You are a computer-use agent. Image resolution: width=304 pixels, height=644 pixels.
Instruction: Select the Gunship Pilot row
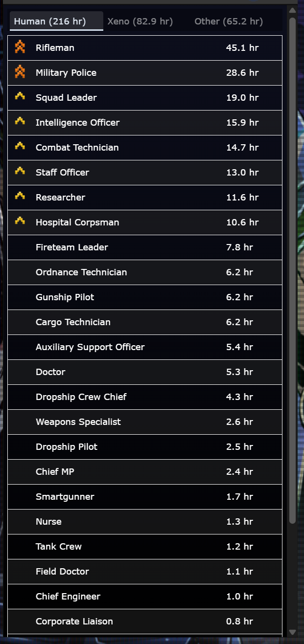(145, 297)
